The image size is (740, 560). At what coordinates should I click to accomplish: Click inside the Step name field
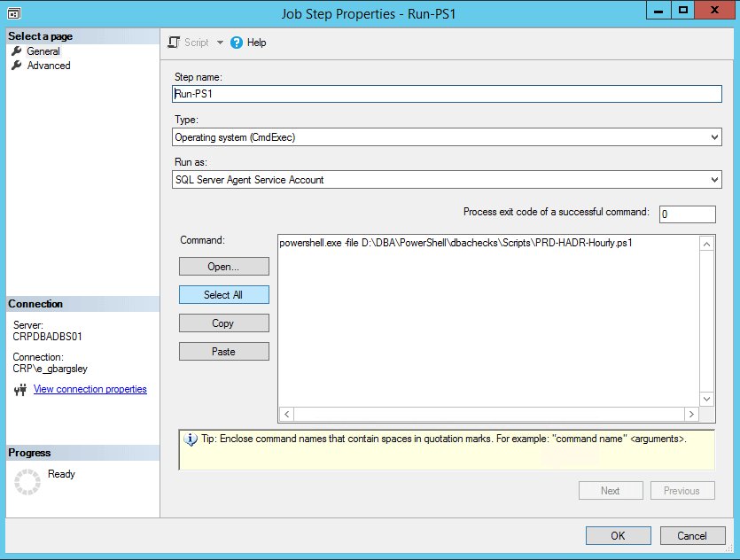point(443,94)
